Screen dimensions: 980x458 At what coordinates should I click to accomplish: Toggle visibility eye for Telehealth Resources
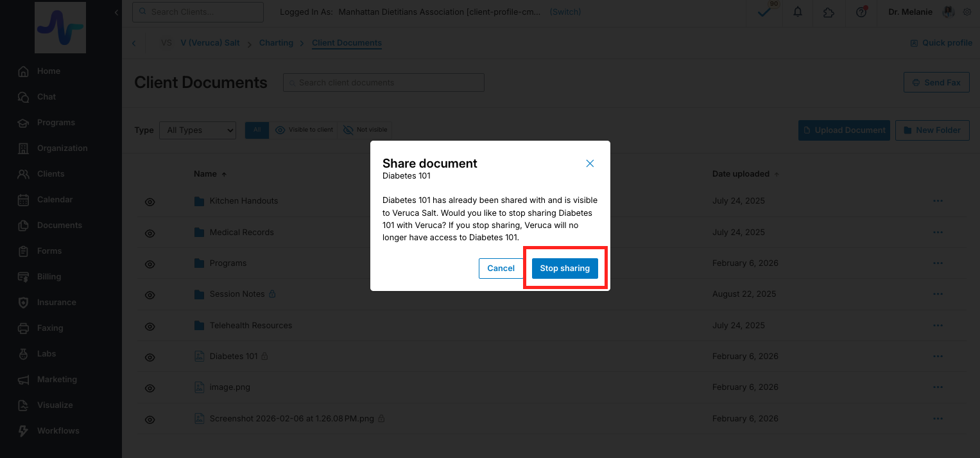(x=150, y=326)
